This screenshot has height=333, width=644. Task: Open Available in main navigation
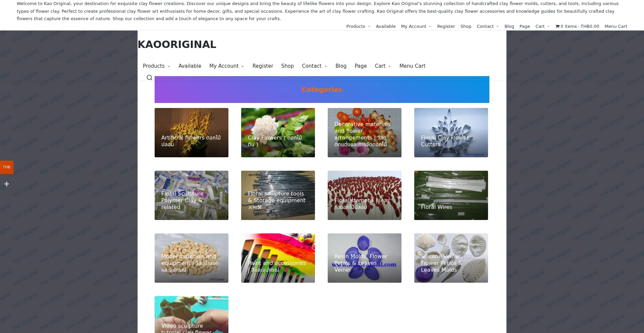coord(190,66)
